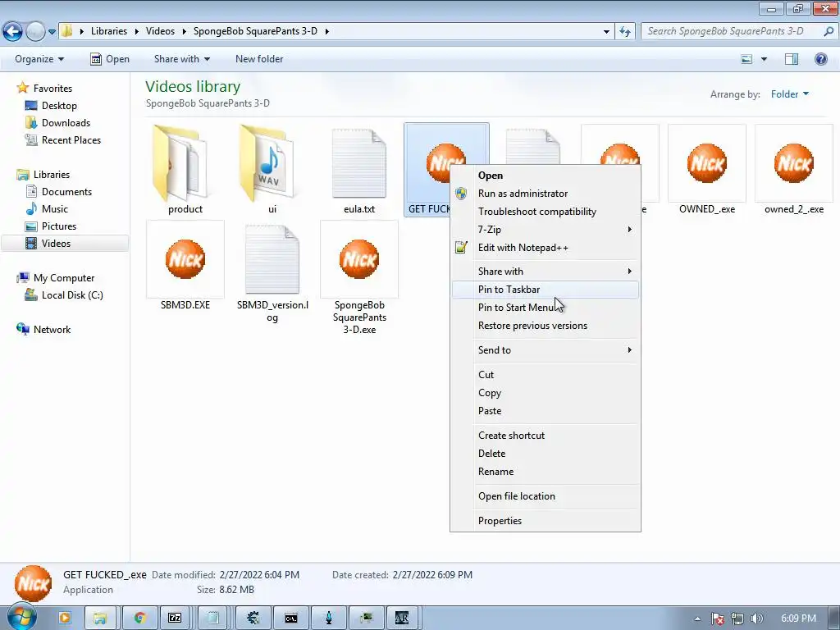840x630 pixels.
Task: Click the search magnifier icon
Action: (x=829, y=31)
